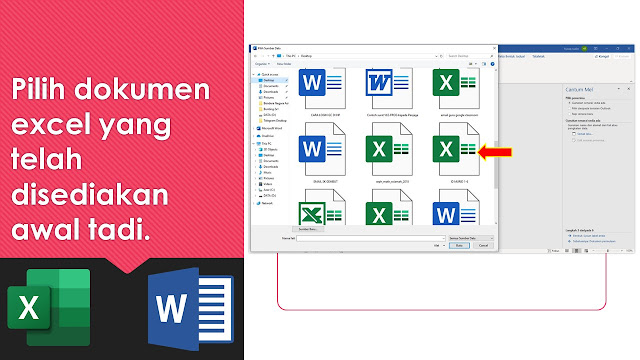
Task: Click Cancel in the file dialog
Action: tap(484, 245)
